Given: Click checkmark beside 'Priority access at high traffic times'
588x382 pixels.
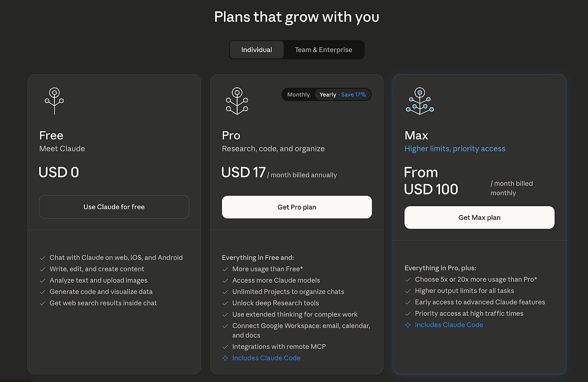Looking at the screenshot, I should [x=408, y=313].
